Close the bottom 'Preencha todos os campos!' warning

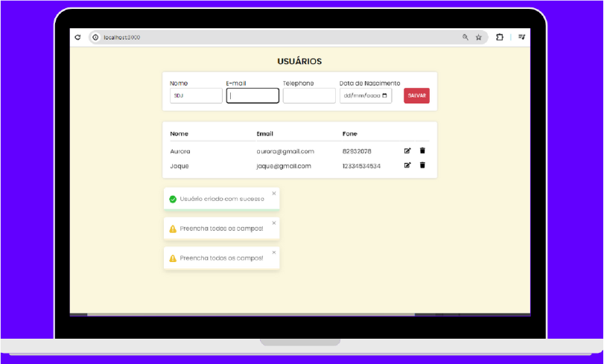pos(274,252)
